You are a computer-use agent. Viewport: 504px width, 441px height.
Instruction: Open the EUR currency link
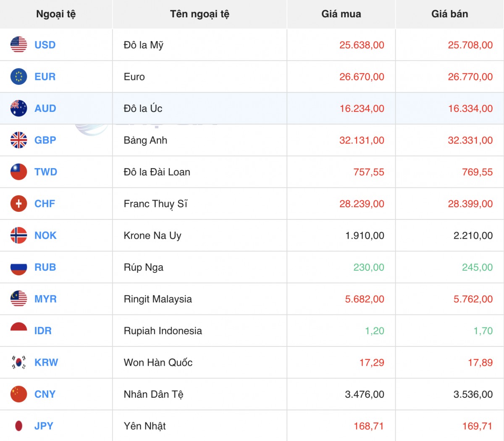pos(45,77)
